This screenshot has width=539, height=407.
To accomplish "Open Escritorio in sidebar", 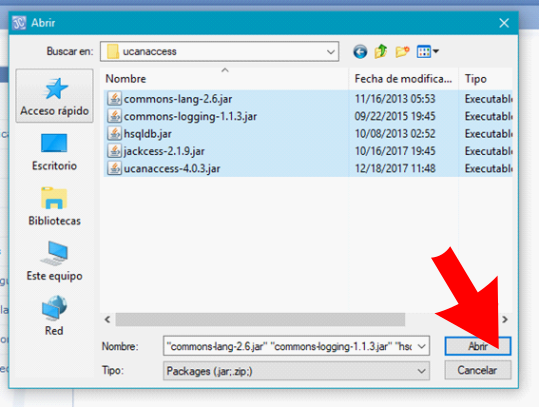I will coord(54,152).
